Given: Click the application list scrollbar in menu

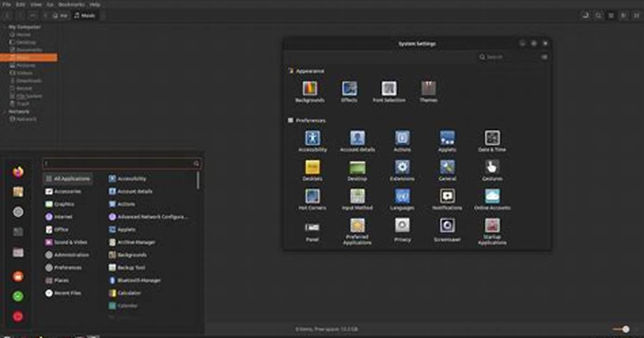Looking at the screenshot, I should click(198, 180).
